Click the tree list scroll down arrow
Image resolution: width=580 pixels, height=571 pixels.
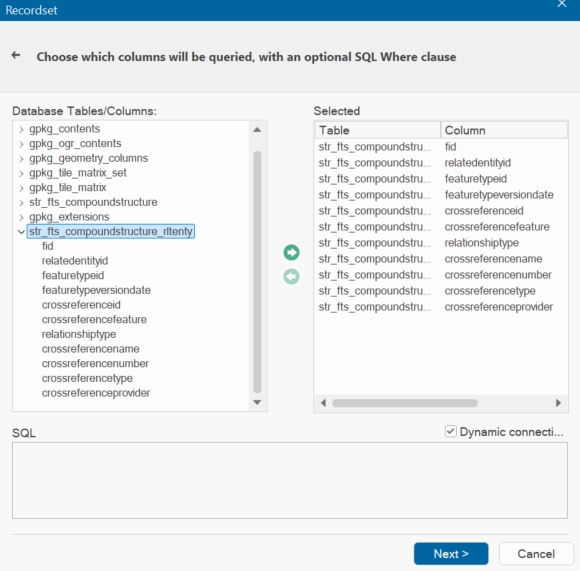pos(257,402)
